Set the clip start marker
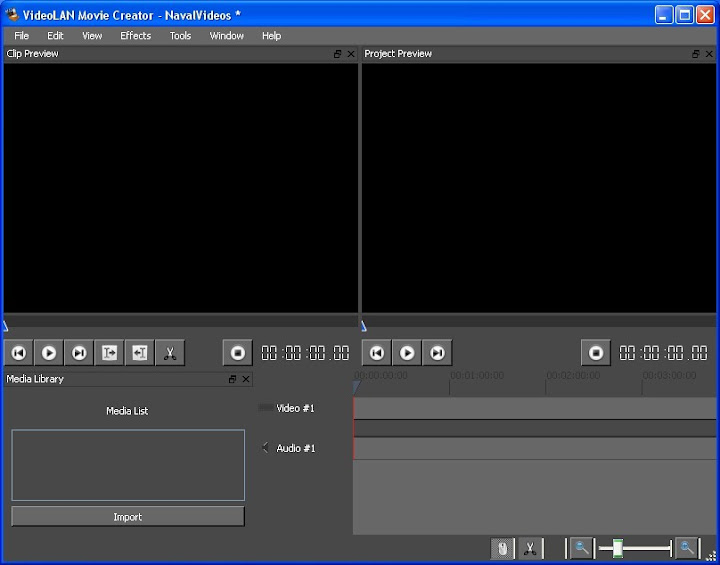This screenshot has height=565, width=720. coord(109,353)
